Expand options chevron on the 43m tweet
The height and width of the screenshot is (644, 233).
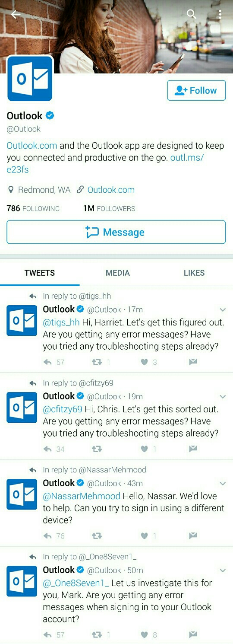(223, 484)
